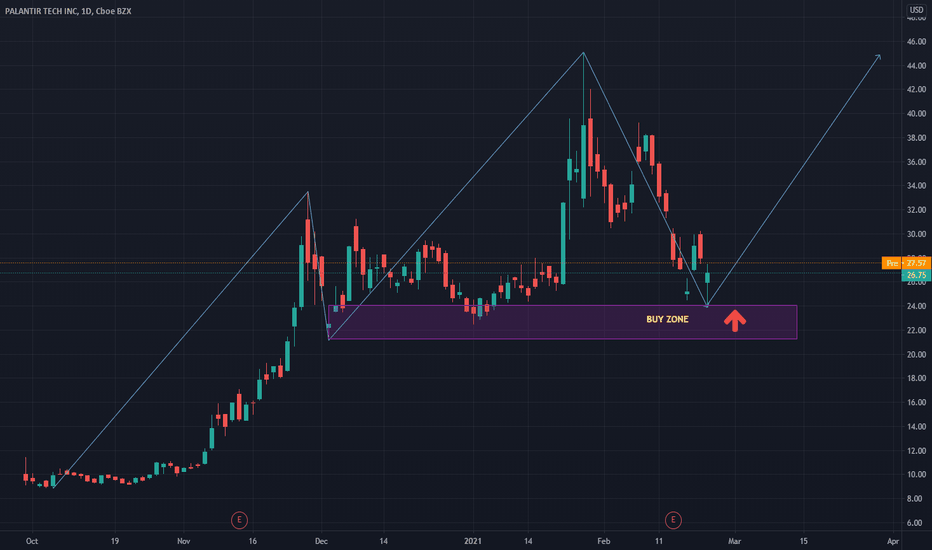Click the 36.00 price scale label
Image resolution: width=932 pixels, height=550 pixels.
point(916,162)
